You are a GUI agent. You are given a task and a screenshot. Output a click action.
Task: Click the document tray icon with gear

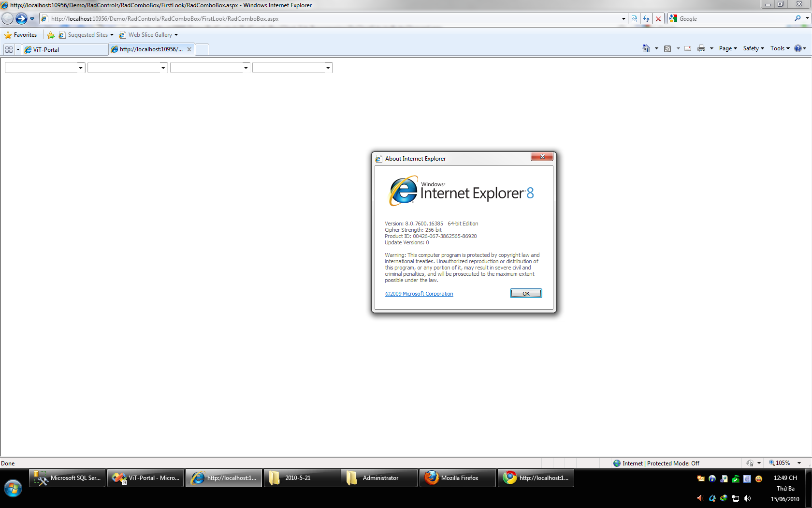724,478
